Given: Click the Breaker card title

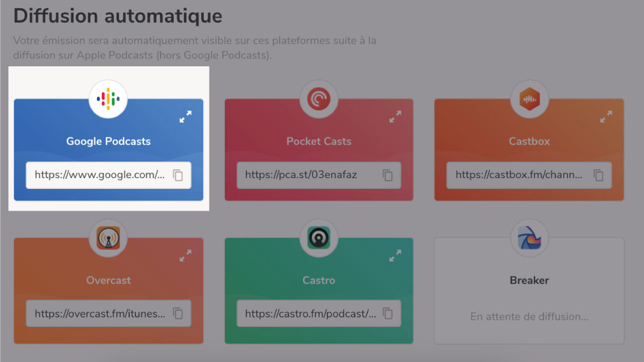Looking at the screenshot, I should coord(529,281).
